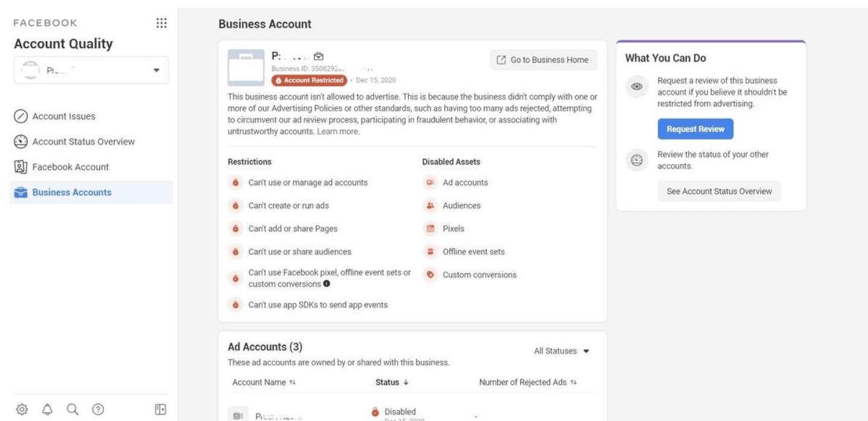
Task: Click the icon beside "Can't use or share audiences"
Action: 235,252
